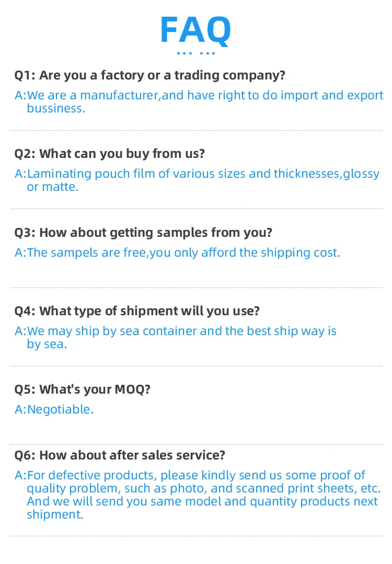Click the blue dots under FAQ title
The width and height of the screenshot is (392, 564).
tap(195, 53)
